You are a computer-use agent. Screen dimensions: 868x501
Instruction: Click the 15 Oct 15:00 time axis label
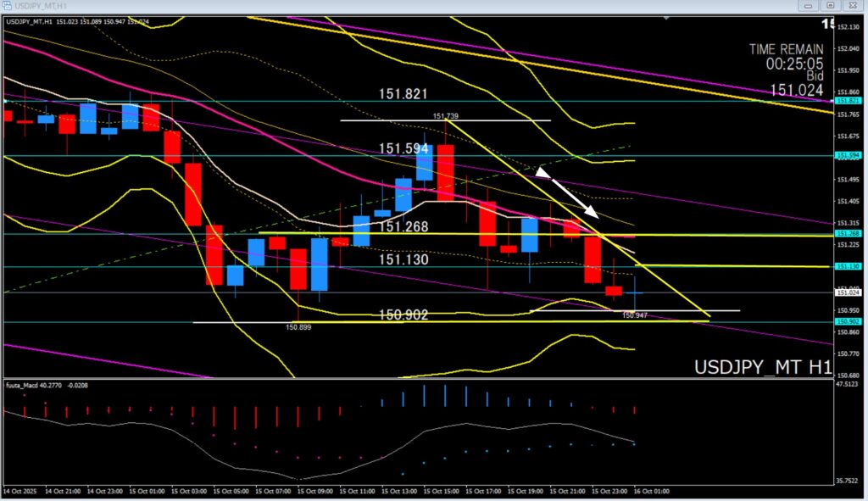441,492
